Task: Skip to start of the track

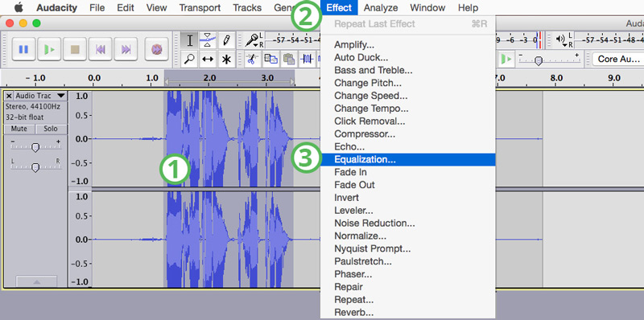Action: tap(100, 49)
